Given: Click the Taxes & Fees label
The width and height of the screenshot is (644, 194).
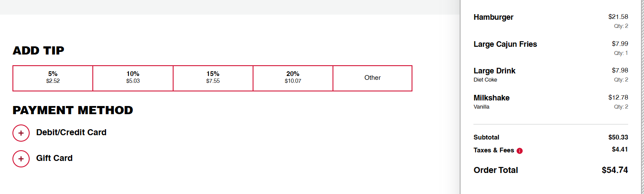Looking at the screenshot, I should point(494,150).
